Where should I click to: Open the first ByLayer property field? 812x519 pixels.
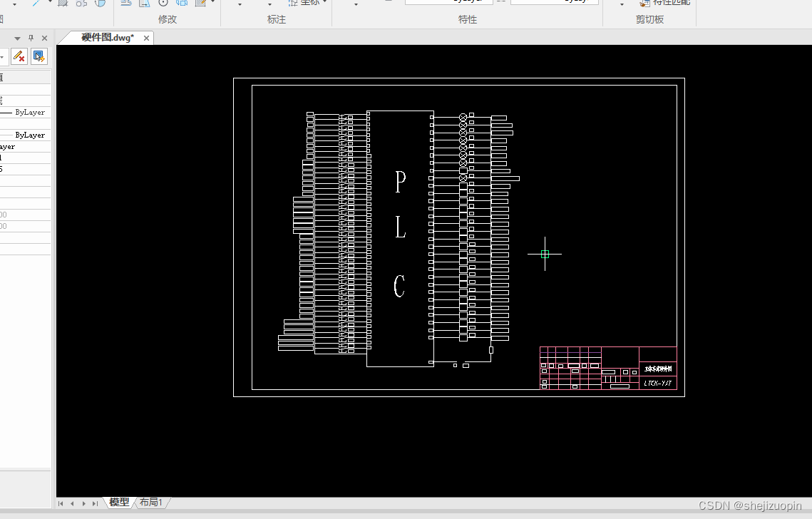(26, 112)
